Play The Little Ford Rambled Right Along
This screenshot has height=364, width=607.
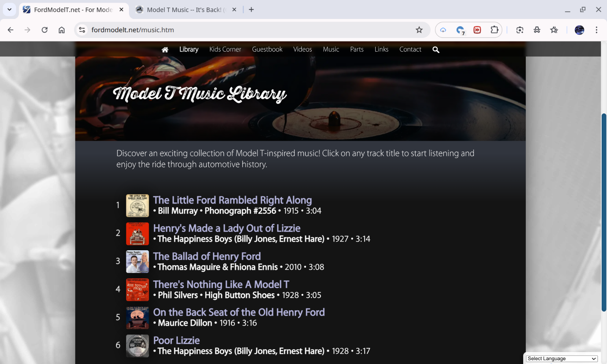(x=232, y=200)
